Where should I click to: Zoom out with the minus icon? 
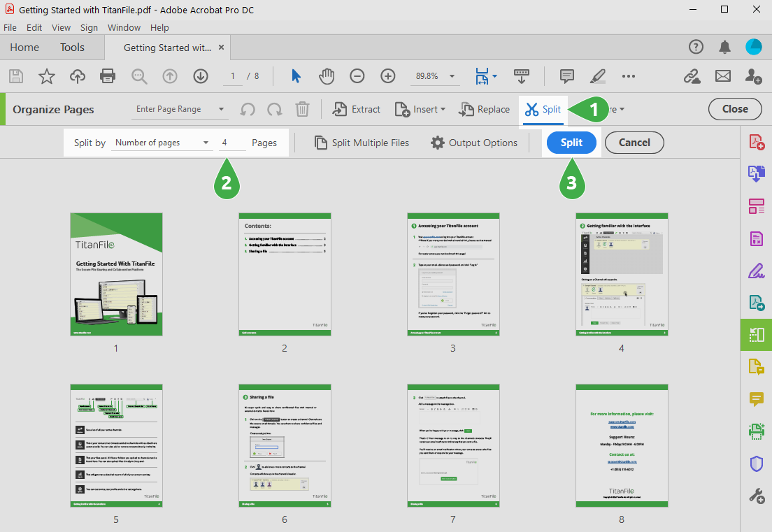(357, 76)
